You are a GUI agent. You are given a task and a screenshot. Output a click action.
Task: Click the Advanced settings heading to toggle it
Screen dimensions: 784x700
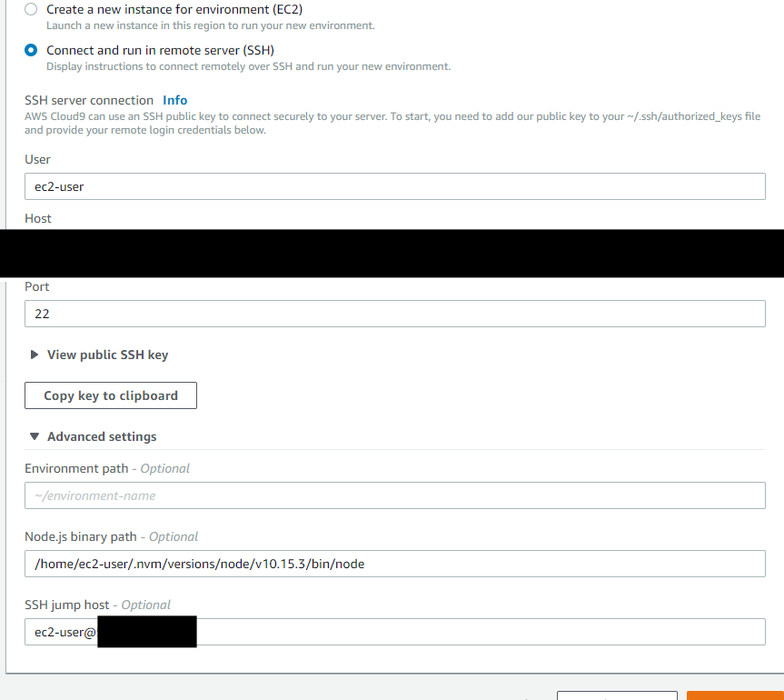103,436
